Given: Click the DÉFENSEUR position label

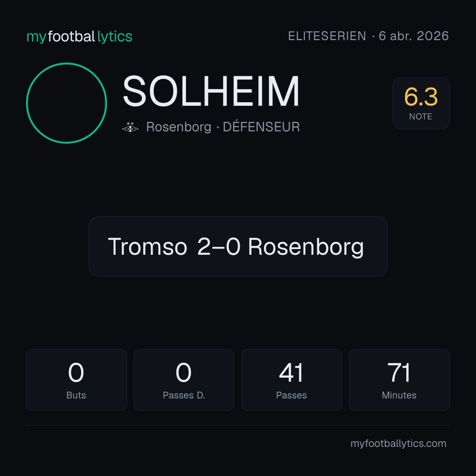Looking at the screenshot, I should [x=261, y=127].
